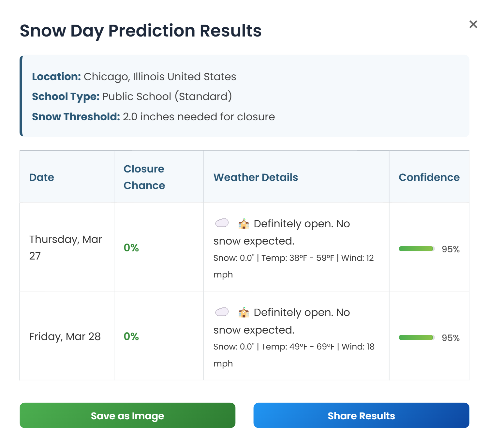
Task: Click the Location line showing Chicago, Illinois
Action: point(134,77)
